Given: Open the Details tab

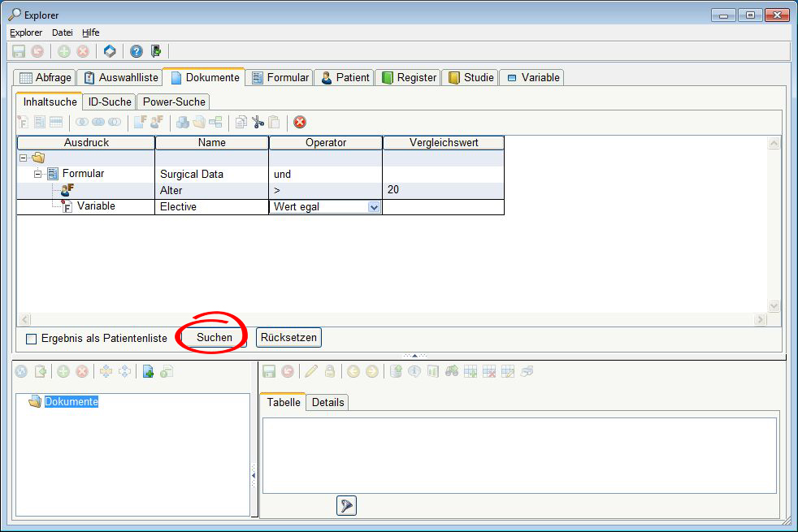Looking at the screenshot, I should click(x=327, y=402).
